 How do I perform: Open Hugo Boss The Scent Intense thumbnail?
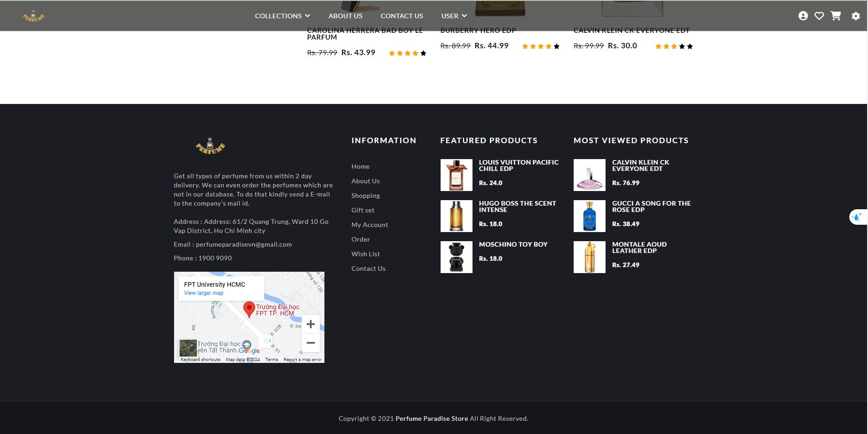(x=457, y=216)
